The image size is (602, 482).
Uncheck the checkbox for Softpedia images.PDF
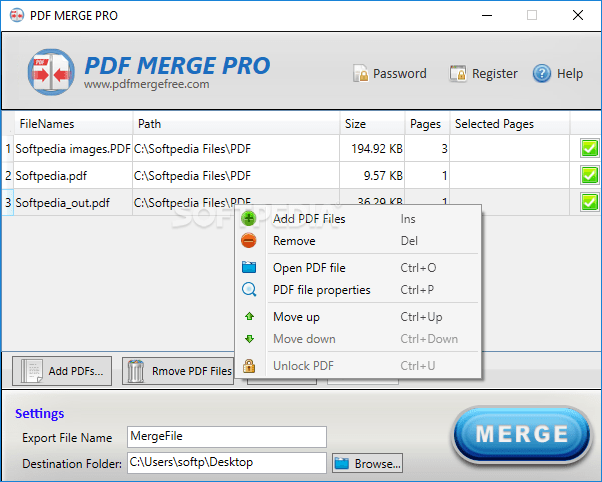589,149
